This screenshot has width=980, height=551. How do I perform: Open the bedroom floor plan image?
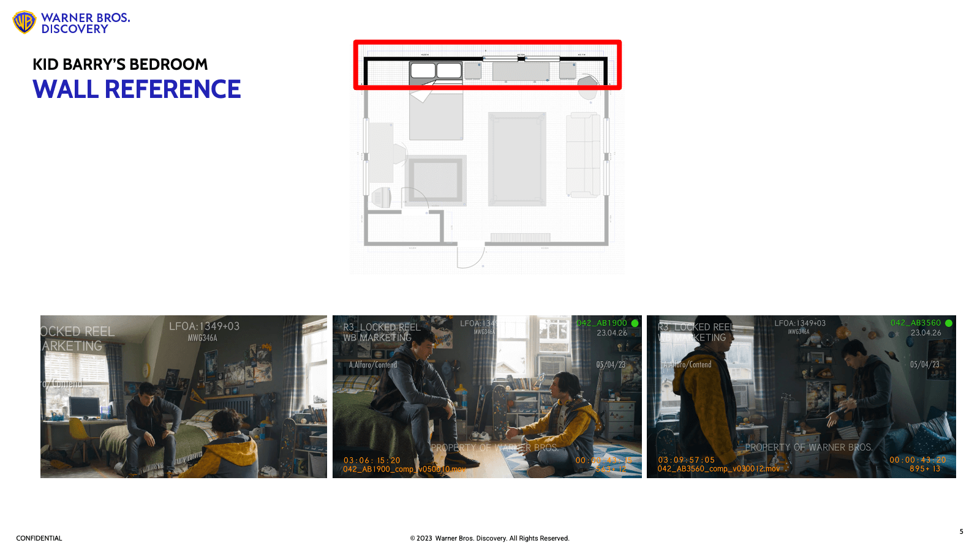coord(488,157)
